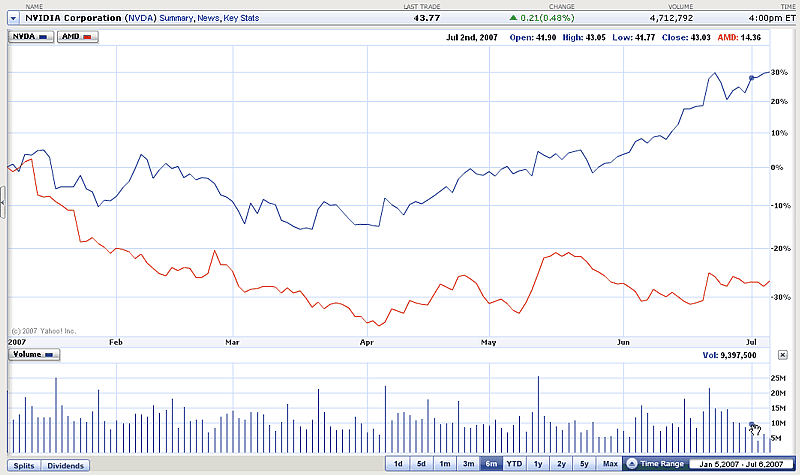Screen dimensions: 800x475
Task: Select the 1m time range
Action: point(445,464)
